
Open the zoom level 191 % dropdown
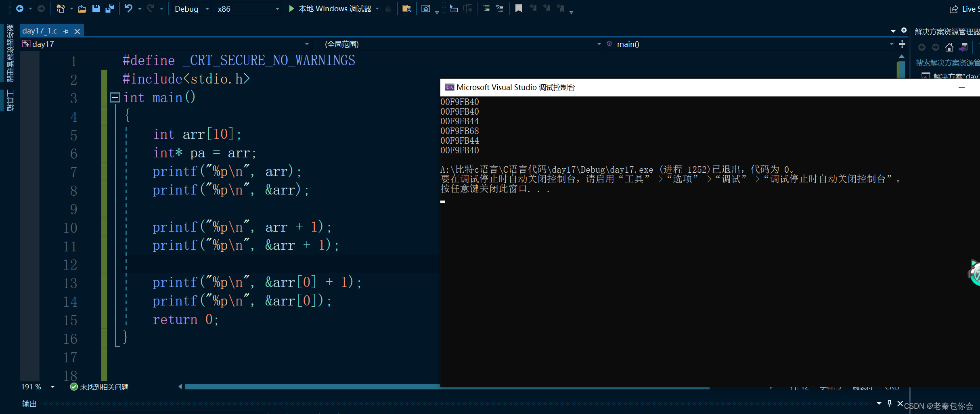coord(53,387)
